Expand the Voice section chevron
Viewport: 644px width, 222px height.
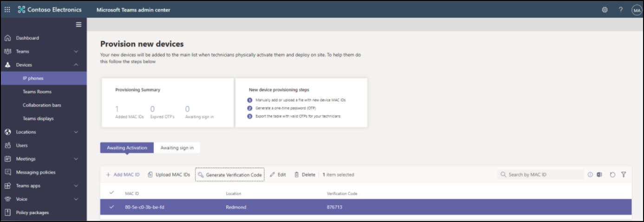tap(76, 199)
